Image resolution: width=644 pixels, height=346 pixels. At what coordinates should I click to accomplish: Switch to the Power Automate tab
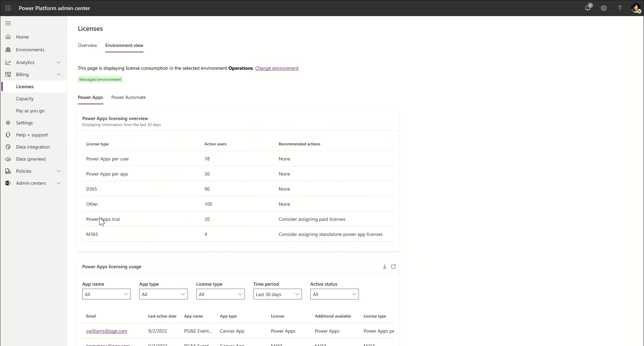(128, 97)
